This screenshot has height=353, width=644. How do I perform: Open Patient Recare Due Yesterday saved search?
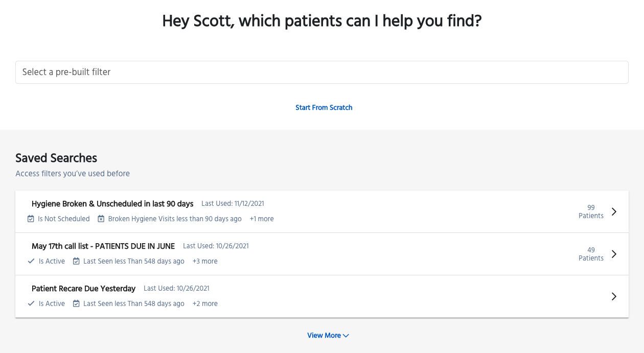(84, 289)
